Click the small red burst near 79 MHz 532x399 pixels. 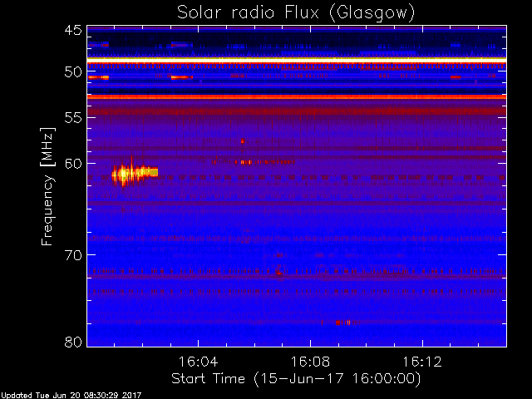point(342,323)
